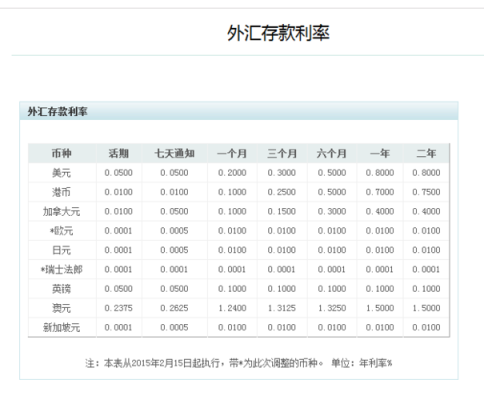Click the 二年 column header
The height and width of the screenshot is (400, 484).
click(426, 153)
